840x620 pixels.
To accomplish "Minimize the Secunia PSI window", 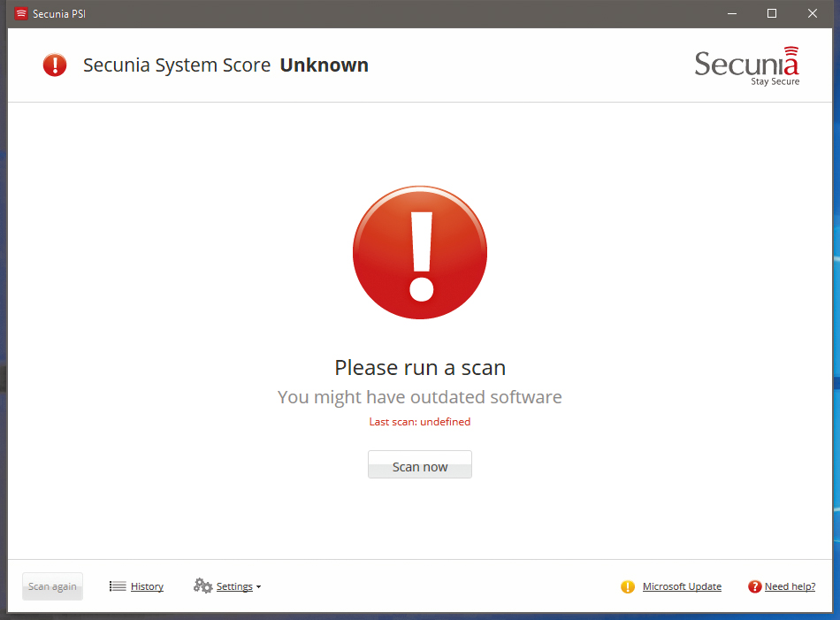I will click(x=732, y=13).
